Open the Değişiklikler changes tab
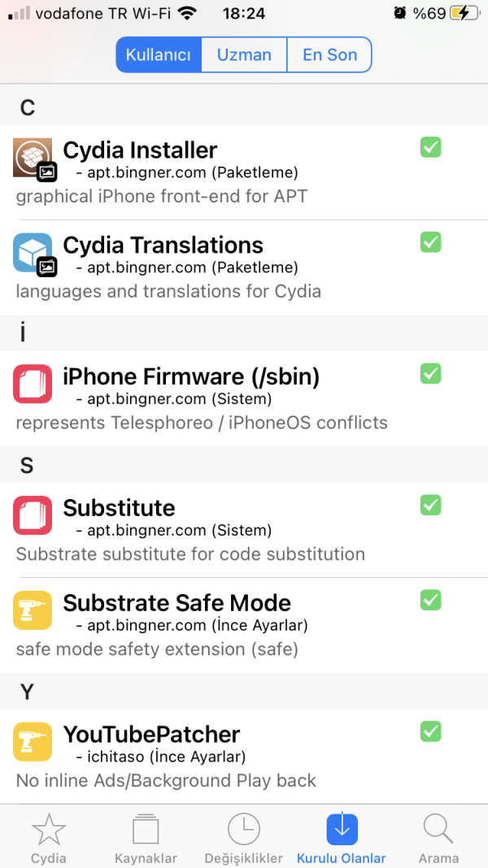Image resolution: width=488 pixels, height=868 pixels. tap(244, 838)
